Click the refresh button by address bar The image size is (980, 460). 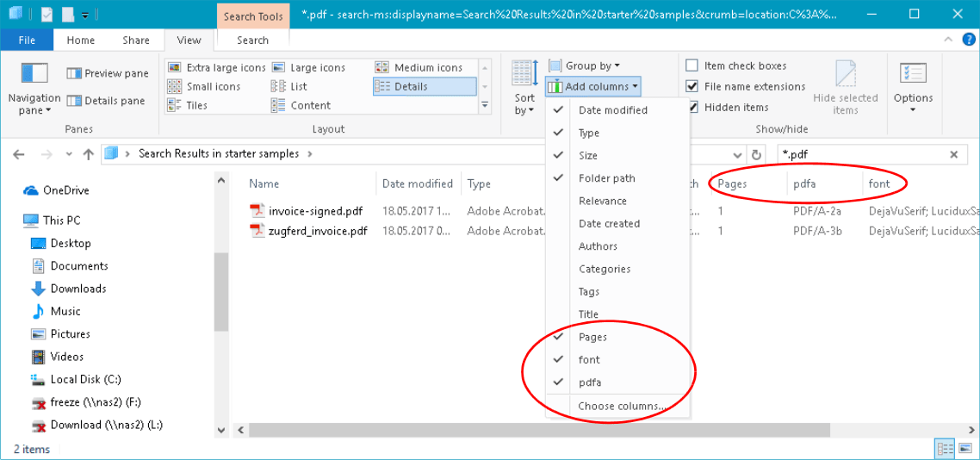click(757, 154)
